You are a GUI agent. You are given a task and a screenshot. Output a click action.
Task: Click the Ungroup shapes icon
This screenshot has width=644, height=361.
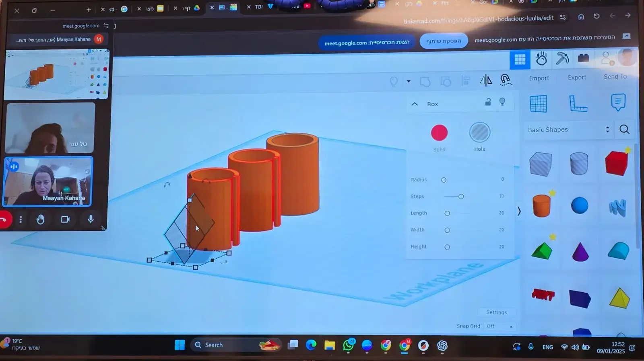446,82
